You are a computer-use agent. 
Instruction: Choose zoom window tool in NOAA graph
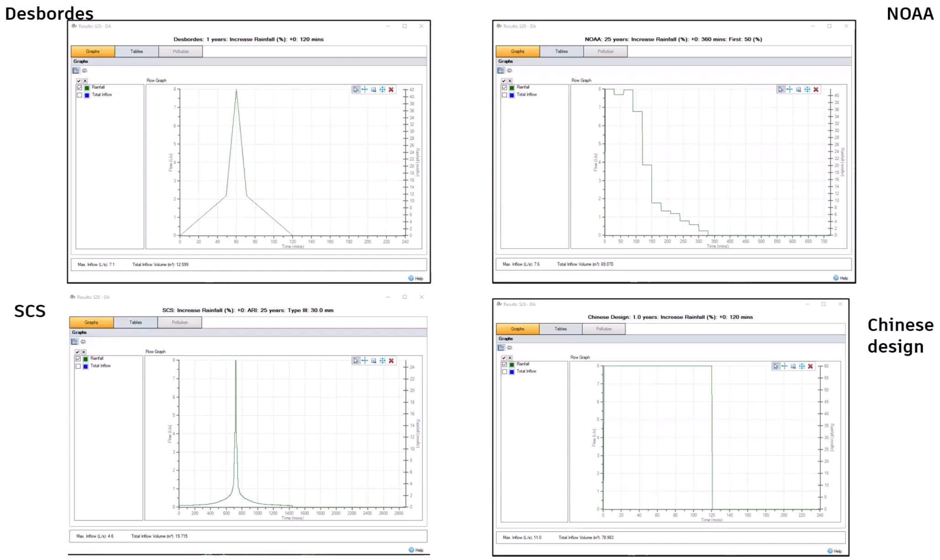[799, 89]
